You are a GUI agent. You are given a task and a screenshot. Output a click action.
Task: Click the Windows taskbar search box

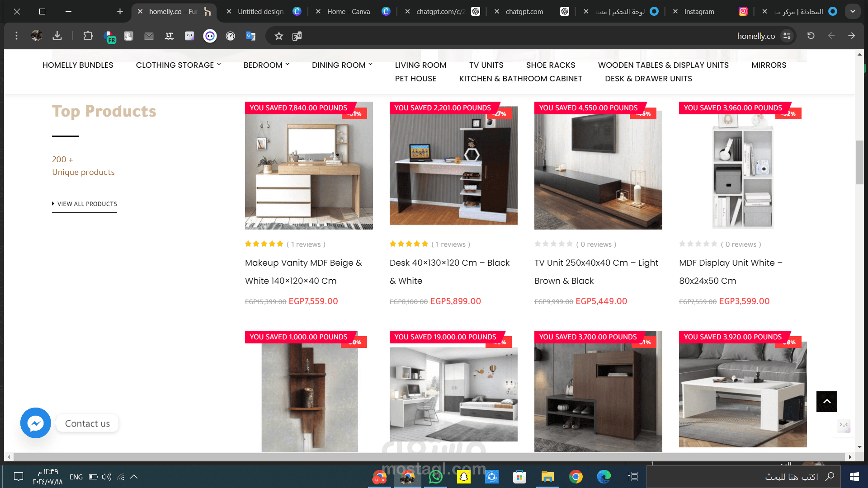click(x=743, y=477)
